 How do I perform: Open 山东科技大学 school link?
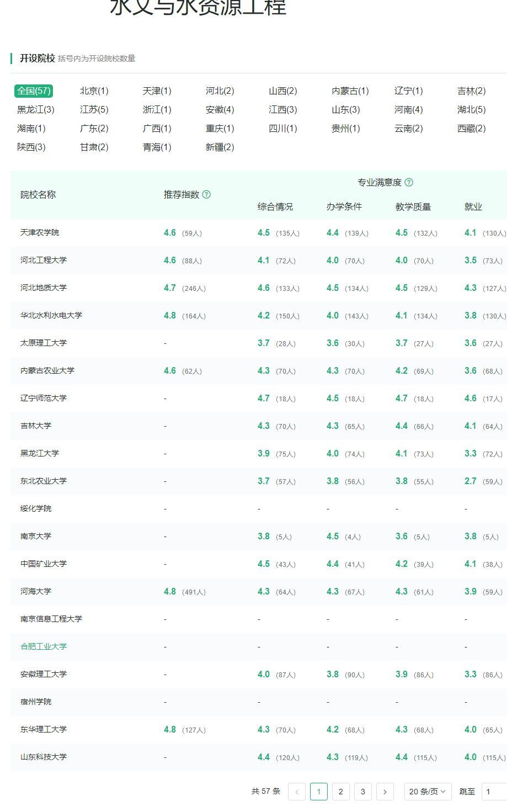tap(44, 757)
